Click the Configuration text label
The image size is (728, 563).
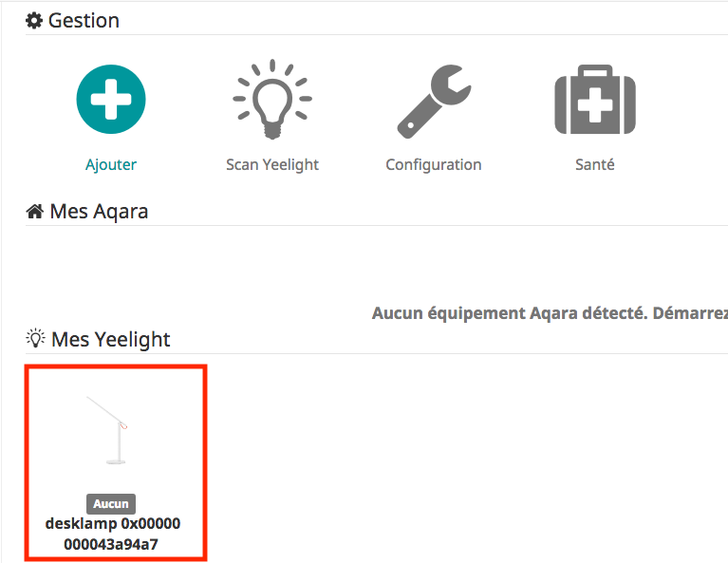pyautogui.click(x=434, y=164)
